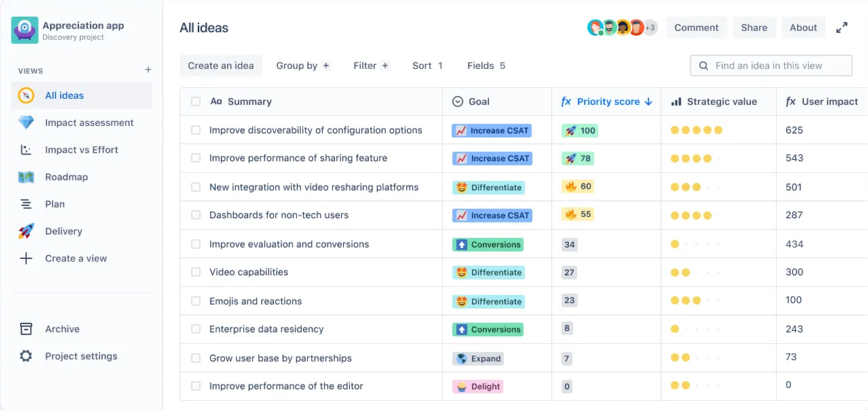Click the Impact assessment diamond icon
This screenshot has height=410, width=868.
point(25,122)
